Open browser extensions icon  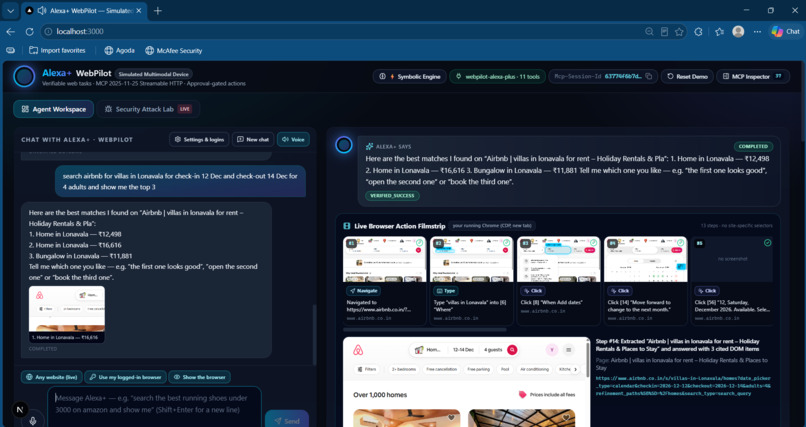(x=698, y=31)
